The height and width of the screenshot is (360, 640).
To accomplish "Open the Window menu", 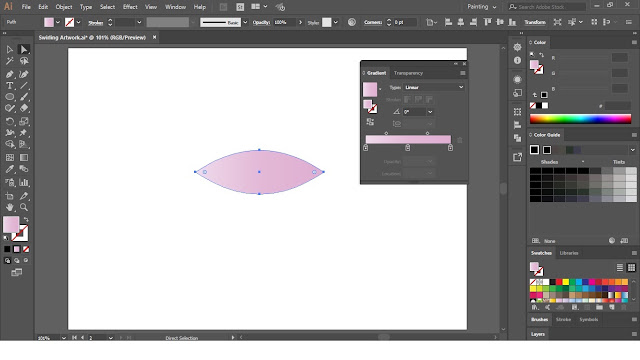I will pos(176,7).
